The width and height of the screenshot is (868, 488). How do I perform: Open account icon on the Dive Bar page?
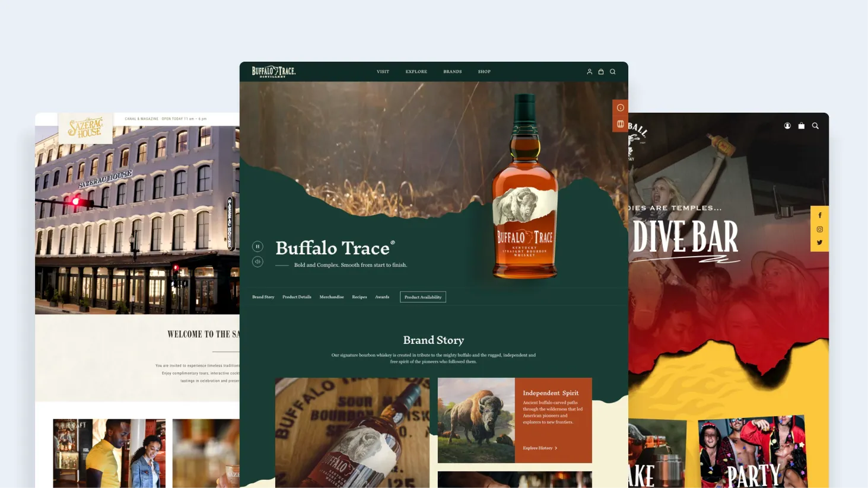pyautogui.click(x=787, y=126)
